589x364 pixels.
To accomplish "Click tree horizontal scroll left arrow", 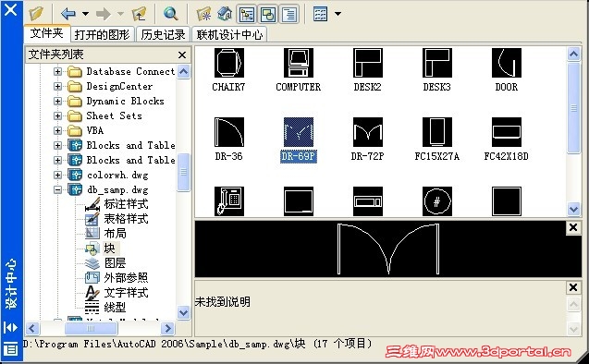I will click(x=32, y=328).
